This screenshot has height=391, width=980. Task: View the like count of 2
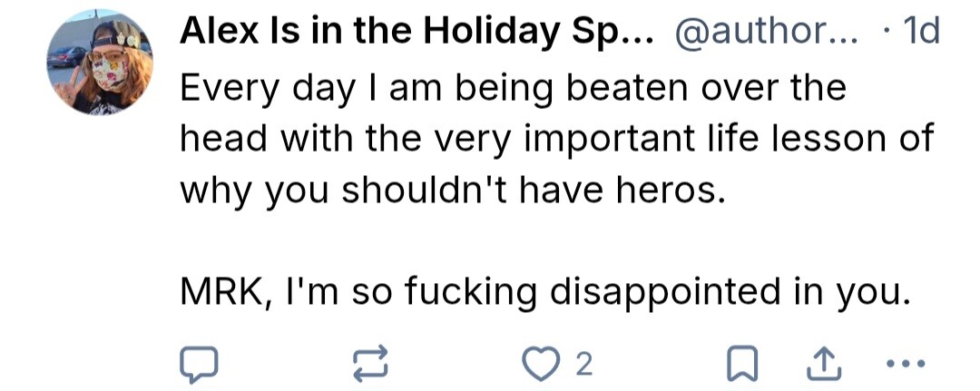click(x=583, y=364)
